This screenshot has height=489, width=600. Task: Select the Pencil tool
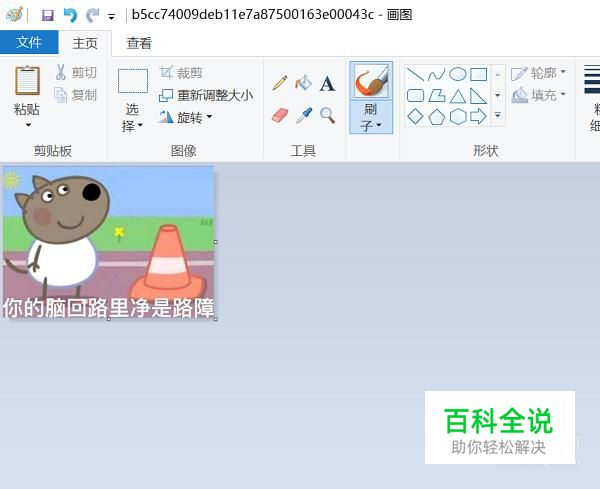280,83
